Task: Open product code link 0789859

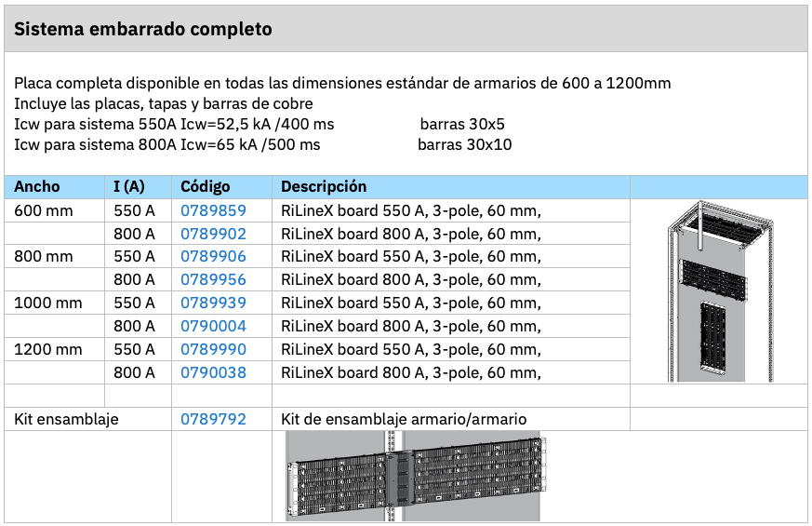Action: click(213, 211)
